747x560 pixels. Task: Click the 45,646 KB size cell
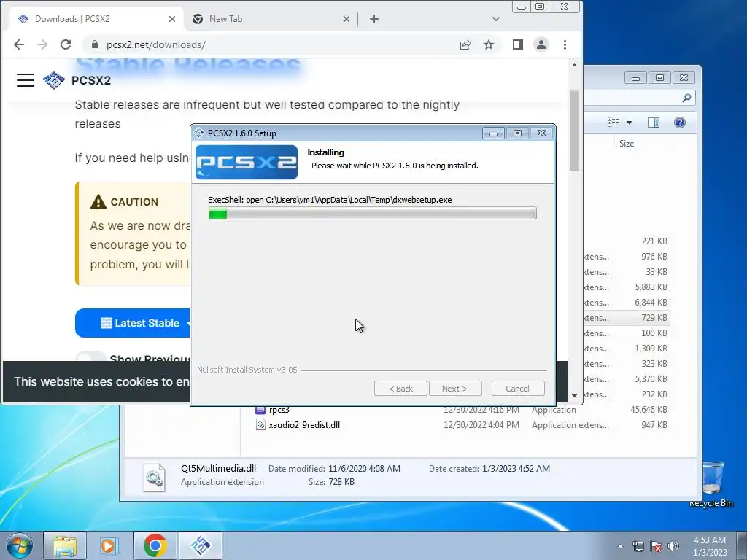click(649, 410)
